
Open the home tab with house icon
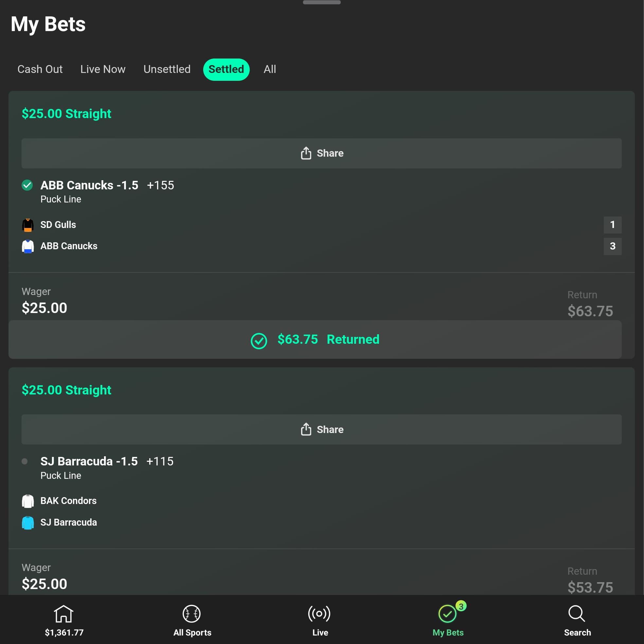coord(63,614)
